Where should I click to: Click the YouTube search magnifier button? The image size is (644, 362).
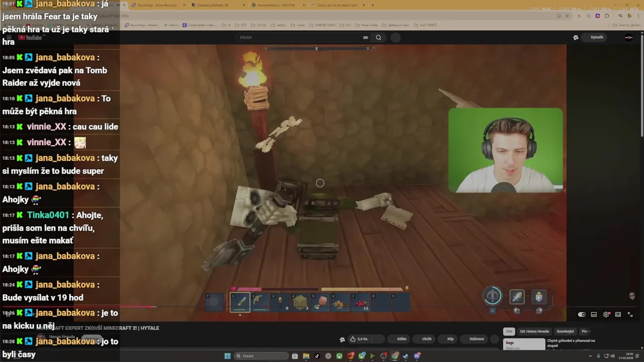[x=378, y=37]
